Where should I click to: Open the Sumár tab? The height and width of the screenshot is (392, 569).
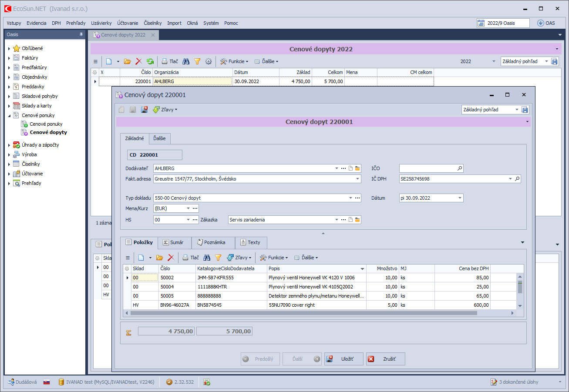click(x=173, y=242)
